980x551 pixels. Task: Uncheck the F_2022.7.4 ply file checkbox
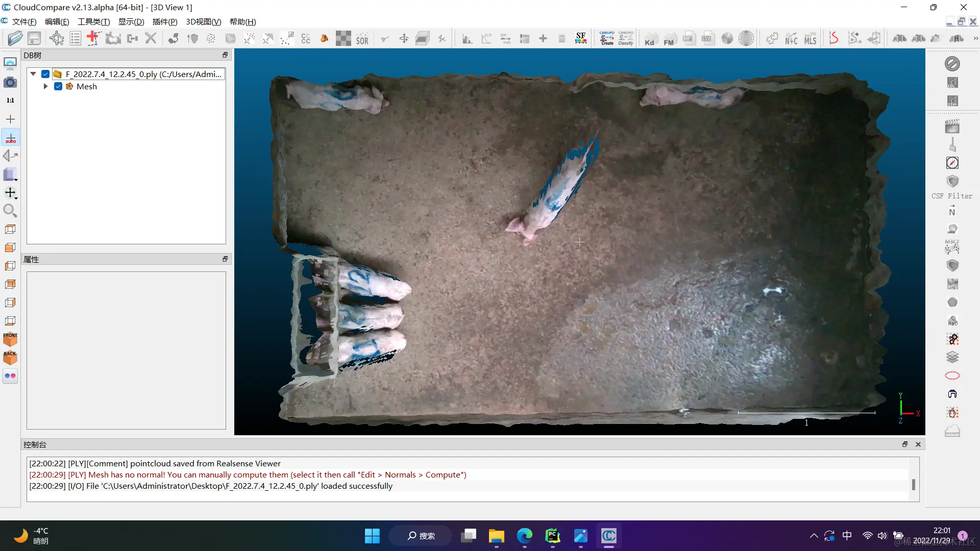coord(45,74)
